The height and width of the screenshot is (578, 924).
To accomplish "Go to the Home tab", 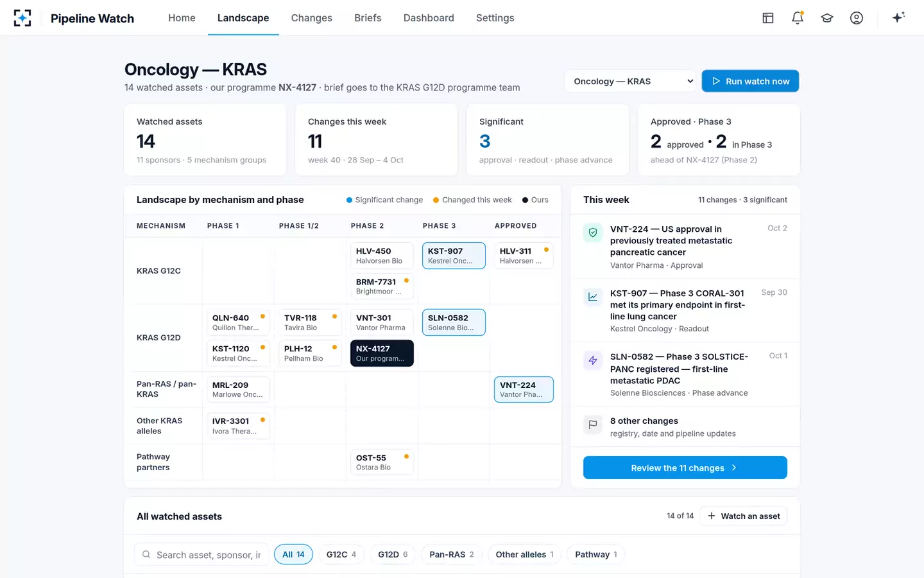I will coord(182,18).
